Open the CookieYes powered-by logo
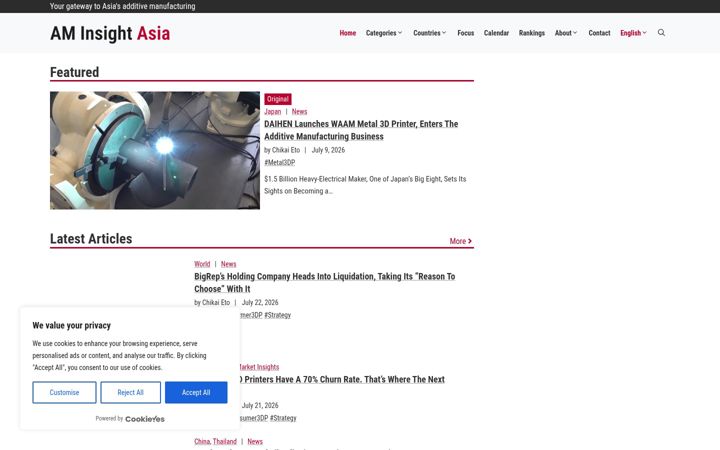The height and width of the screenshot is (450, 720). click(x=145, y=419)
